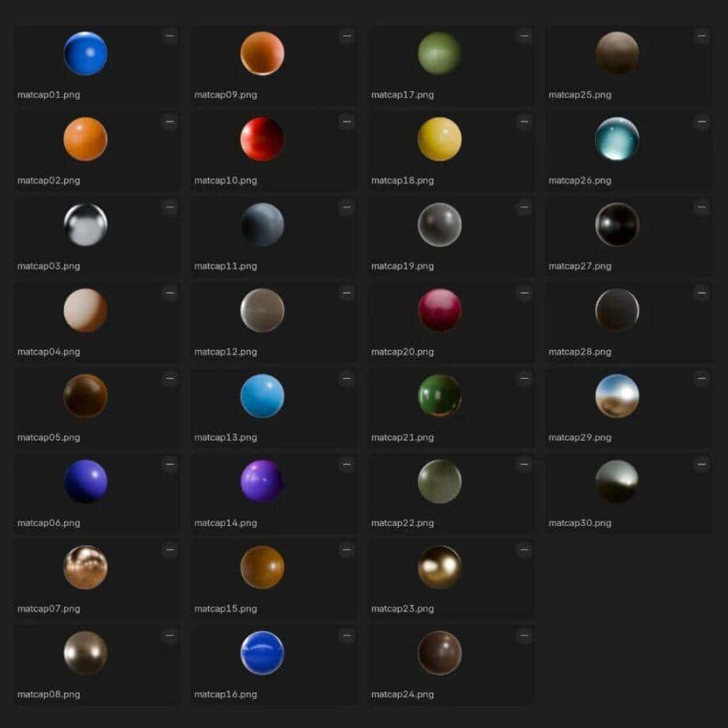
Task: Pick the dark brown matcap05 sphere
Action: pos(85,396)
